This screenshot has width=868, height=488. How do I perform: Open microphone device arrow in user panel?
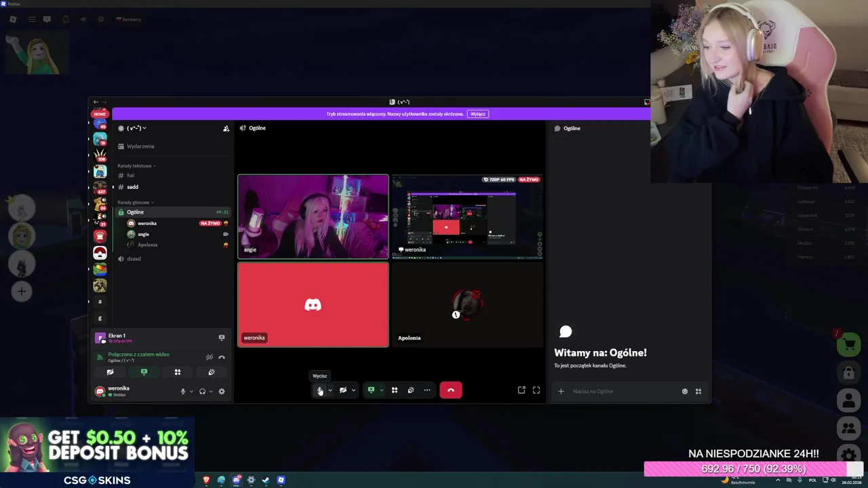coord(191,392)
